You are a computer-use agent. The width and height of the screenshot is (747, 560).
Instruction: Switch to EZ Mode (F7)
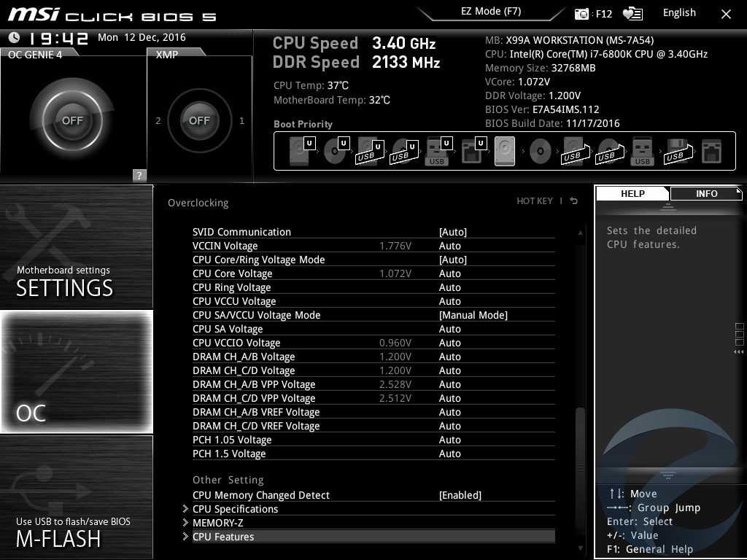click(x=490, y=12)
